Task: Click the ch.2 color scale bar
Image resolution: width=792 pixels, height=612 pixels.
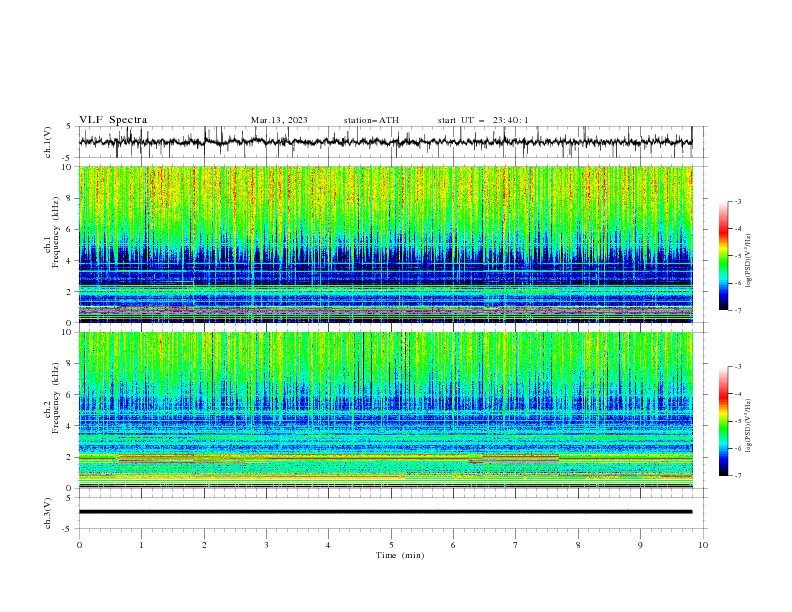Action: pyautogui.click(x=723, y=421)
